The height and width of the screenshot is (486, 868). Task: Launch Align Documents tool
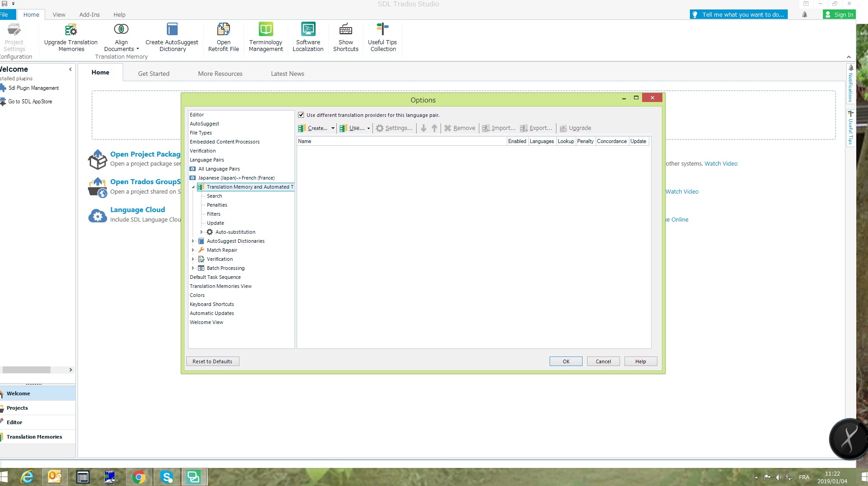click(x=121, y=38)
